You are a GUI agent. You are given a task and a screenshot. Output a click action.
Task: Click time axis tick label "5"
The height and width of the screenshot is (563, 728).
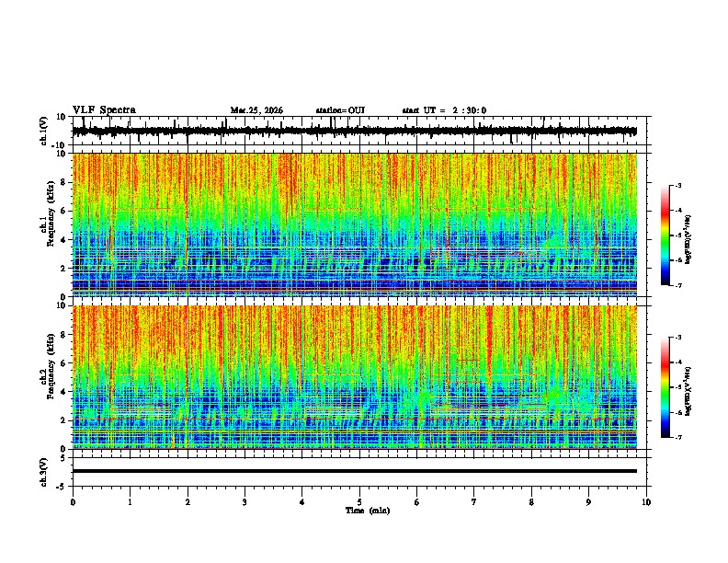pos(359,502)
